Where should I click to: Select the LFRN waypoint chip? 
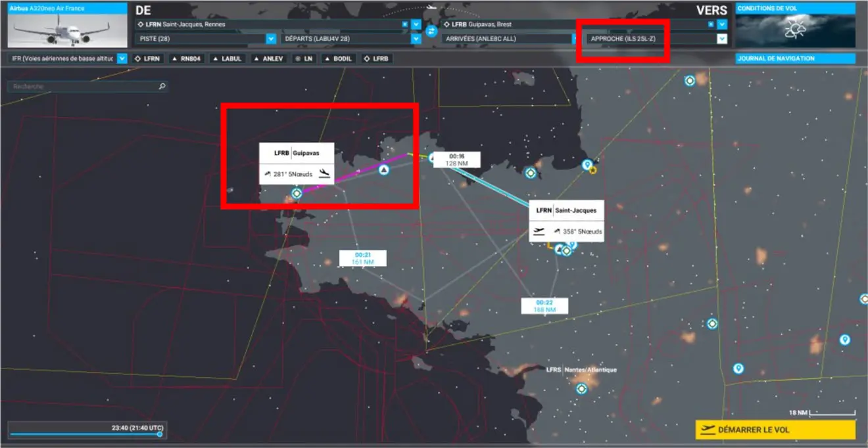pos(147,58)
